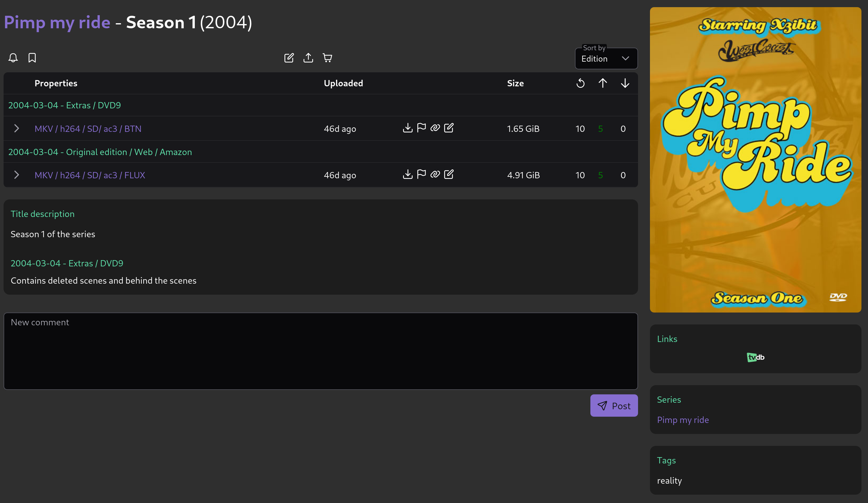Click the Title description heading
Image resolution: width=868 pixels, height=503 pixels.
tap(42, 214)
